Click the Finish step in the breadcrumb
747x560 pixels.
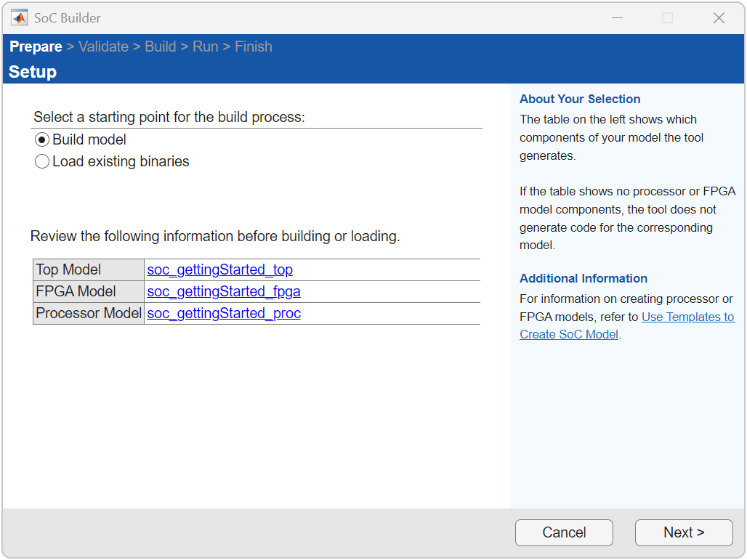[253, 46]
